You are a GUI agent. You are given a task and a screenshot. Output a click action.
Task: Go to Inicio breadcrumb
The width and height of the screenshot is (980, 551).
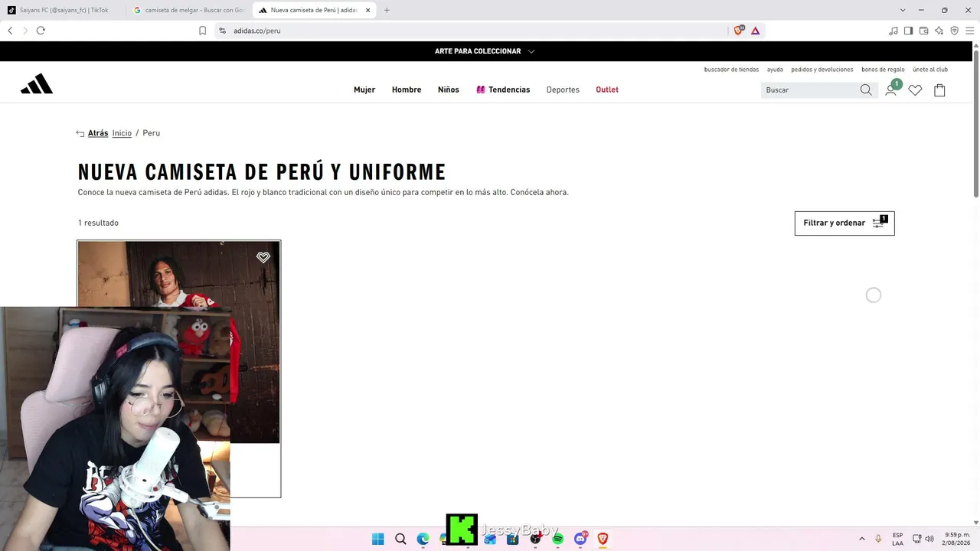(122, 133)
